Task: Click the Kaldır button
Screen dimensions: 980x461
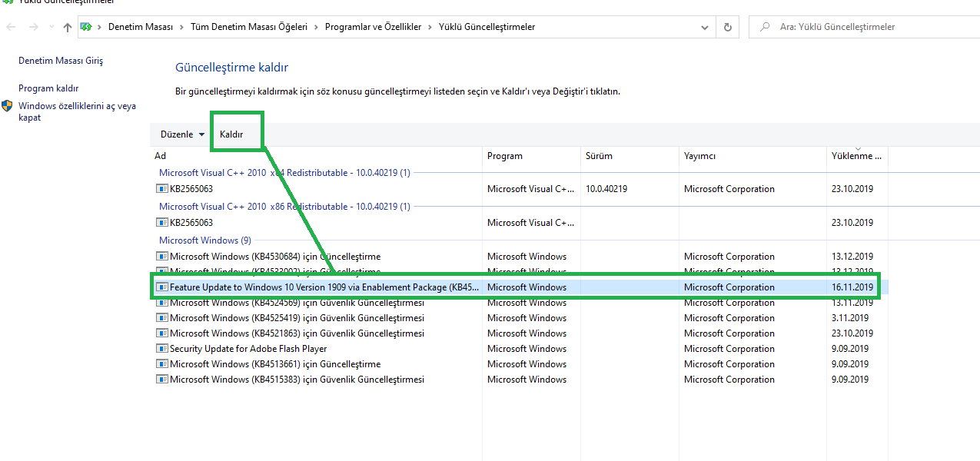Action: (x=231, y=134)
